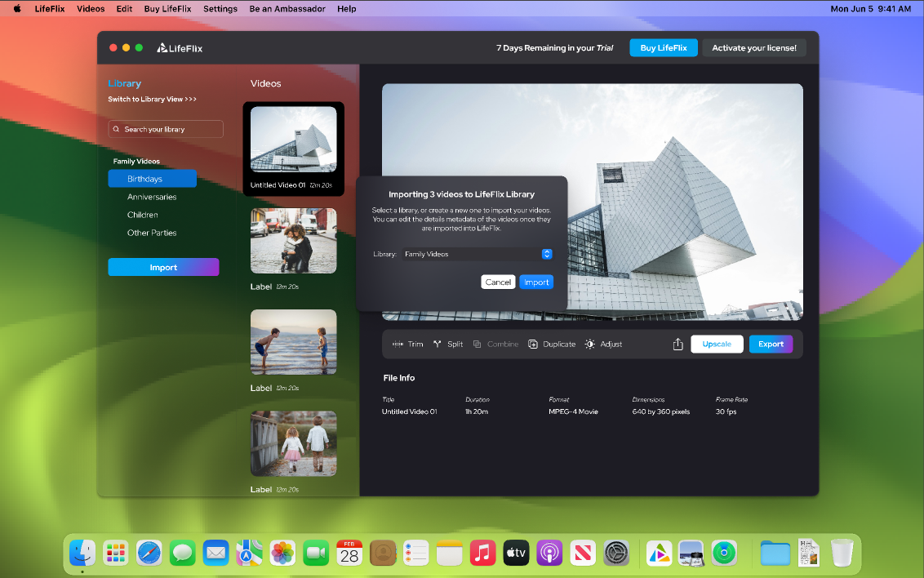Open Podcasts from the dock
The width and height of the screenshot is (924, 578).
[549, 554]
